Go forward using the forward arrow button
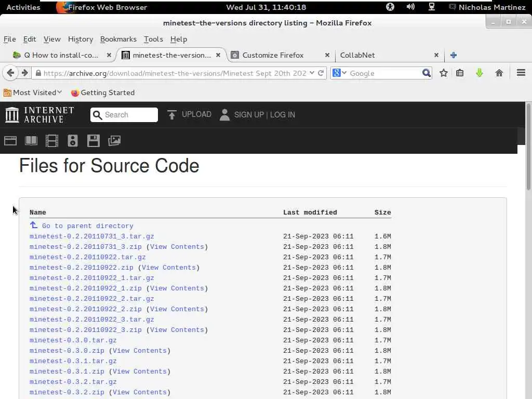 click(24, 73)
